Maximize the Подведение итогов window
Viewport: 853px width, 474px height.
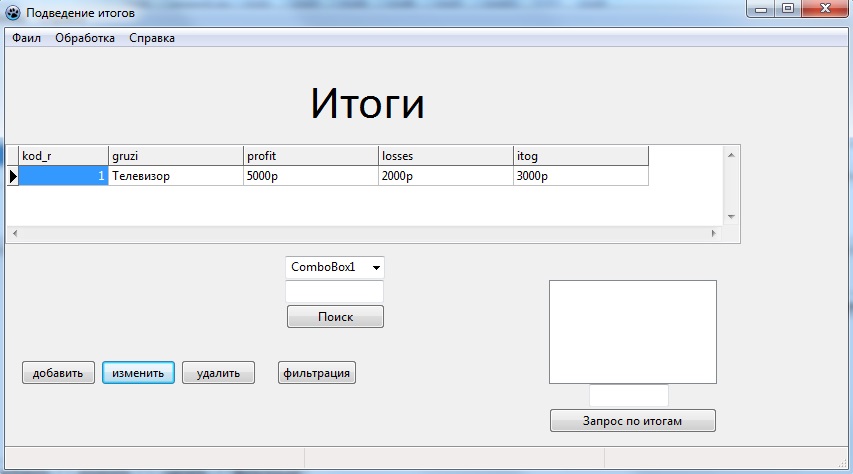pyautogui.click(x=788, y=9)
